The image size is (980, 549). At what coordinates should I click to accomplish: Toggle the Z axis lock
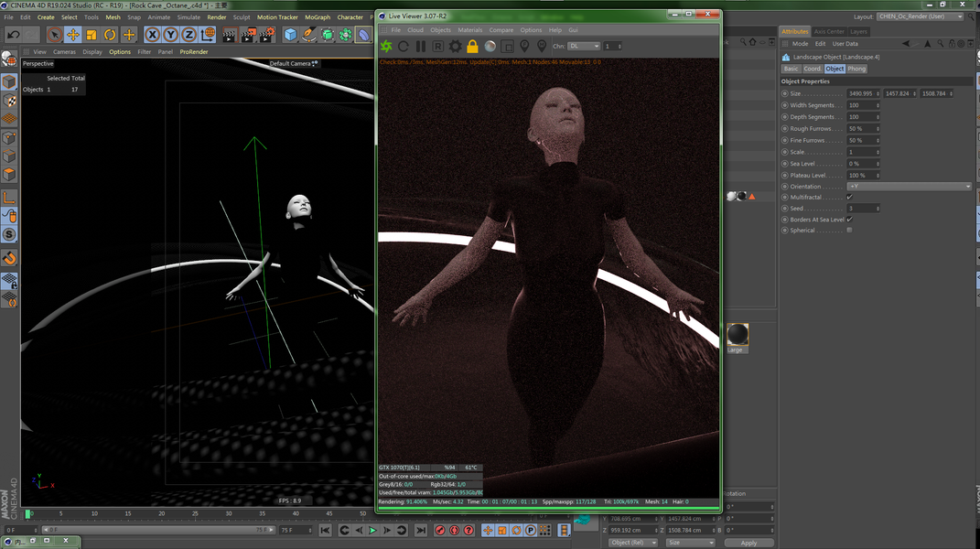189,35
